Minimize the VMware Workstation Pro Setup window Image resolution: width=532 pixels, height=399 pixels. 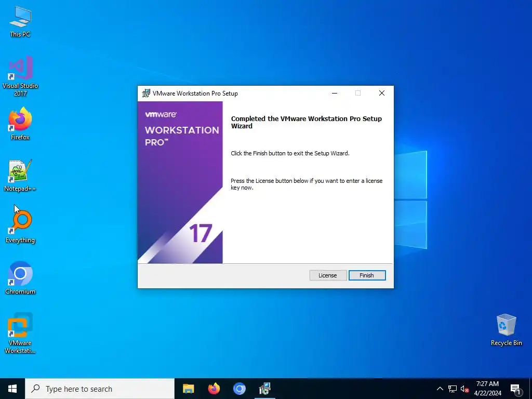(x=335, y=94)
